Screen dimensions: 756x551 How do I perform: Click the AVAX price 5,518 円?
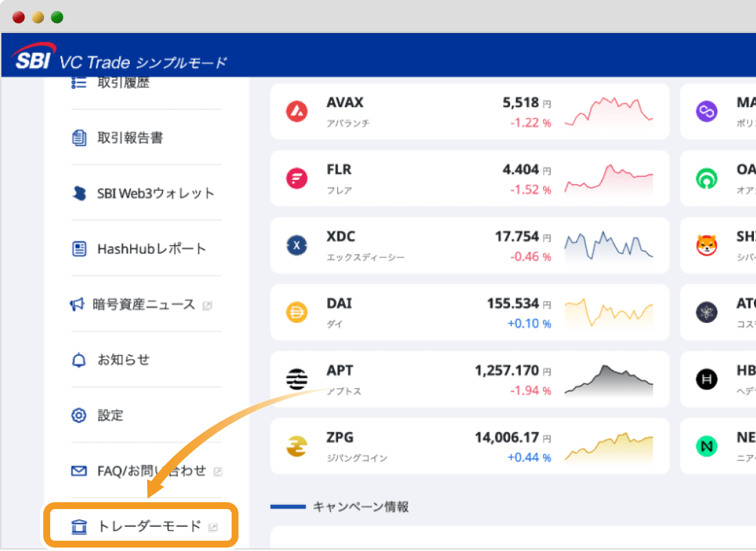[526, 102]
